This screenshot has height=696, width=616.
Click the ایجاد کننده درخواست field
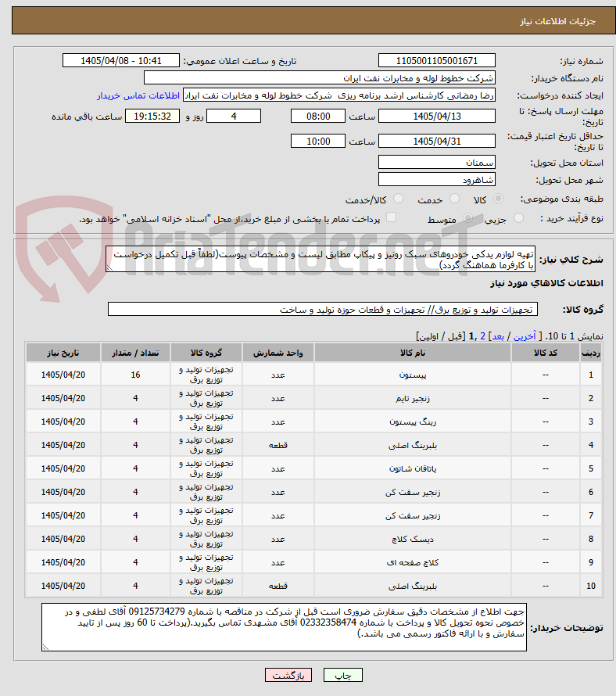339,95
